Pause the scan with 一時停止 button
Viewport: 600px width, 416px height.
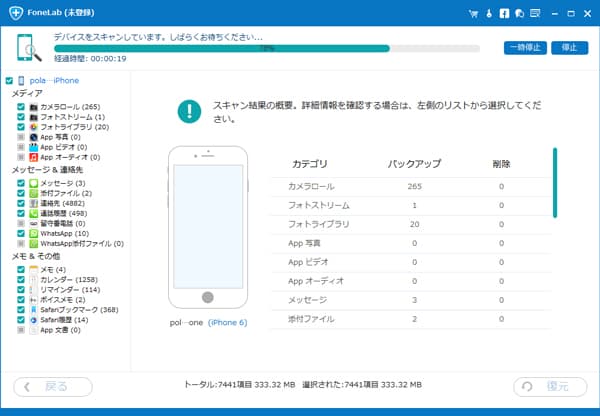click(525, 48)
